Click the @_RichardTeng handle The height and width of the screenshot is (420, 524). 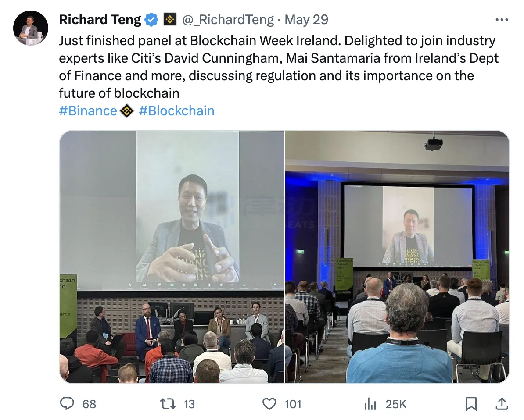tap(227, 20)
